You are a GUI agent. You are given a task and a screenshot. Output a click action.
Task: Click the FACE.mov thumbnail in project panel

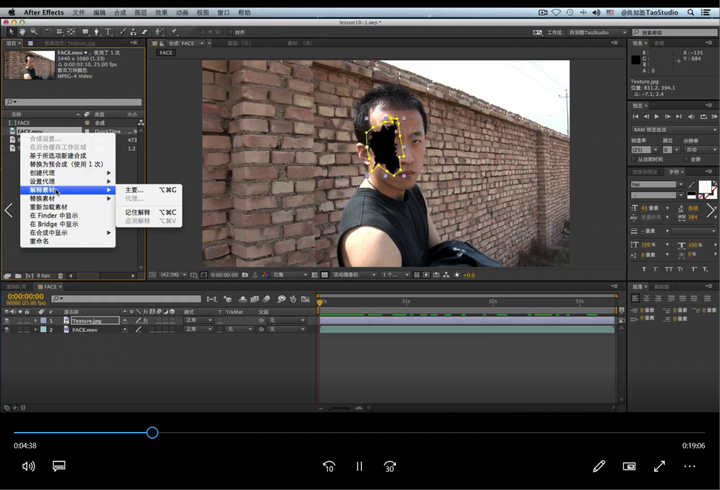click(29, 65)
